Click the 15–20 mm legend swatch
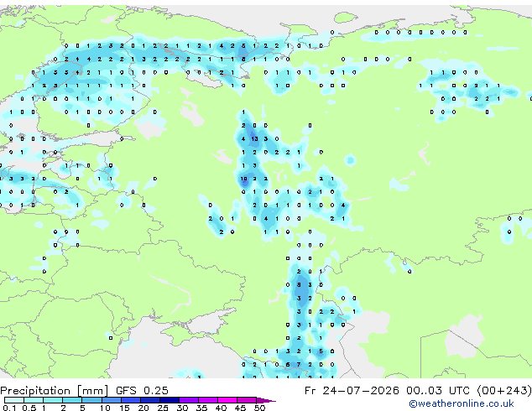Viewport: 532px width, 411px height. point(131,400)
